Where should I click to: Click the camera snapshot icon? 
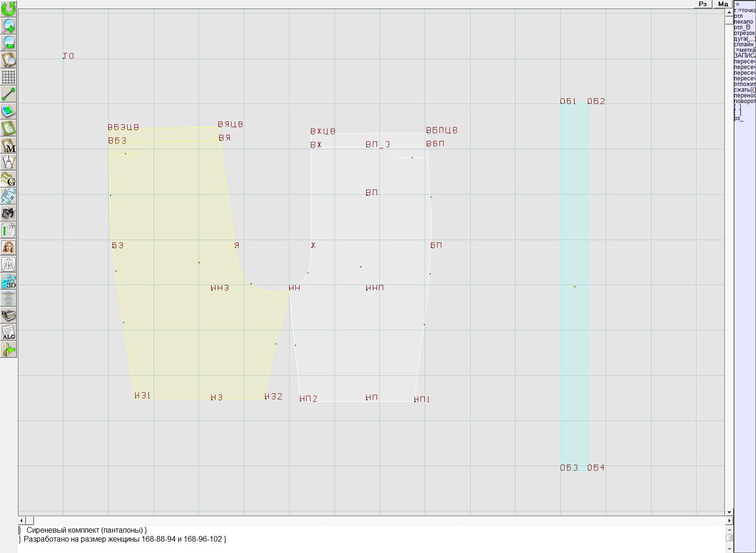coord(9,213)
